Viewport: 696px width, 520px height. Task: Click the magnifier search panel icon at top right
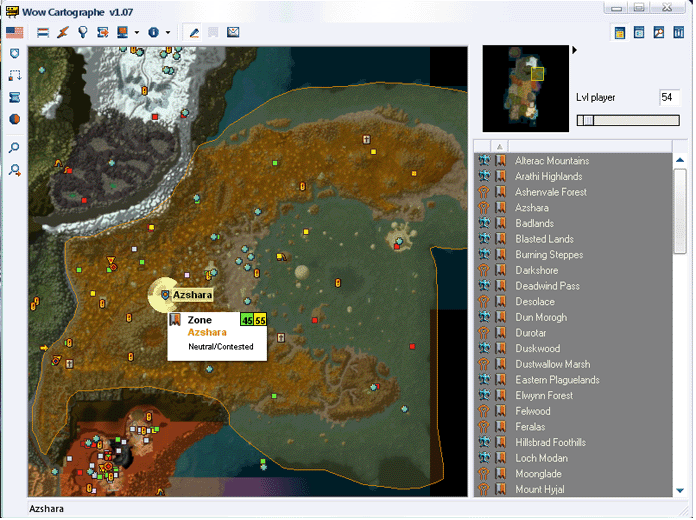pyautogui.click(x=659, y=33)
